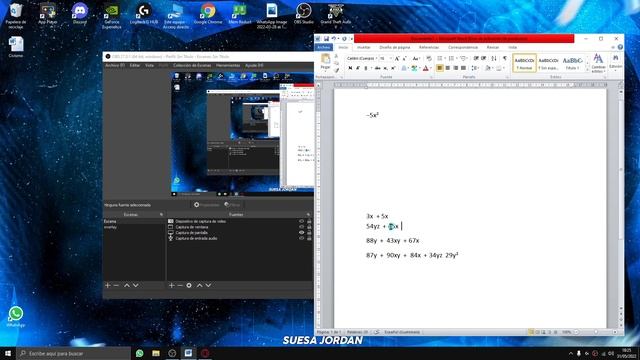Click the Filtros button in OBS

[232, 205]
